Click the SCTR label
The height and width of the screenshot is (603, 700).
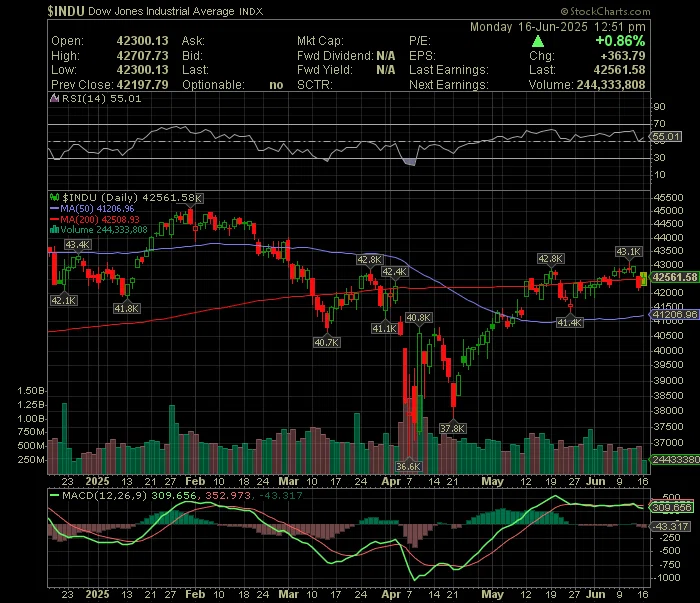click(315, 85)
